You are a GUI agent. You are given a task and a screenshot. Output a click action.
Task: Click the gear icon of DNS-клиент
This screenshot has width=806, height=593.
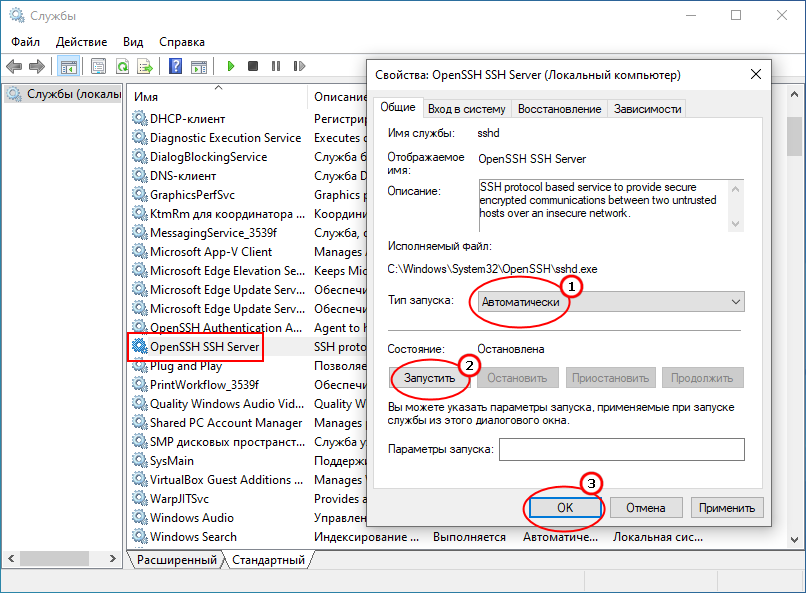pyautogui.click(x=139, y=175)
